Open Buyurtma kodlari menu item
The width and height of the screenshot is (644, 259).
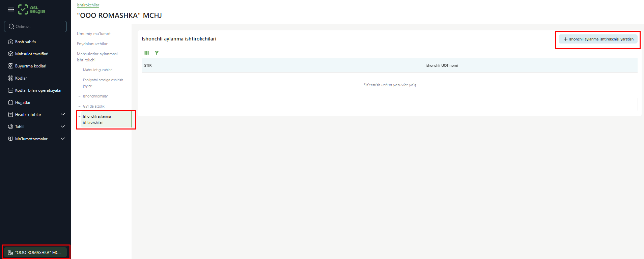(31, 66)
